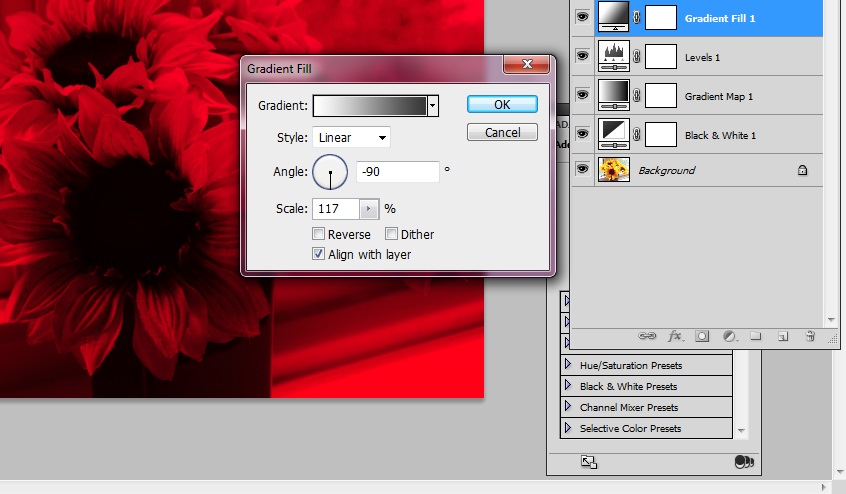The width and height of the screenshot is (846, 494).
Task: Click the gradient preview swatch
Action: [x=369, y=105]
